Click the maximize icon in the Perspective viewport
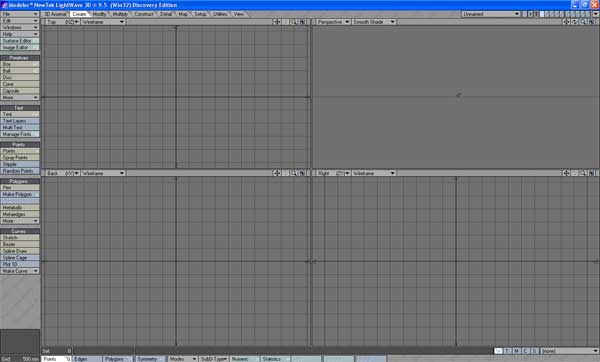Viewport: 600px width, 362px height. coord(591,22)
